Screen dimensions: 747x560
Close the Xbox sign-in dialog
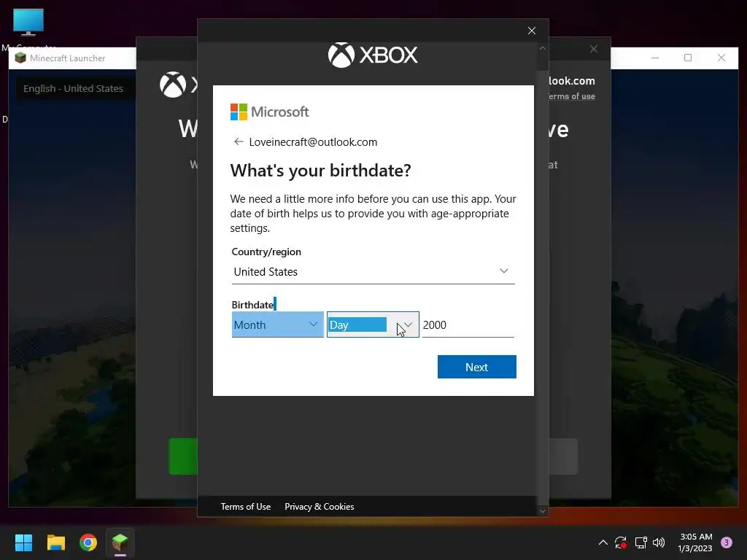click(532, 31)
